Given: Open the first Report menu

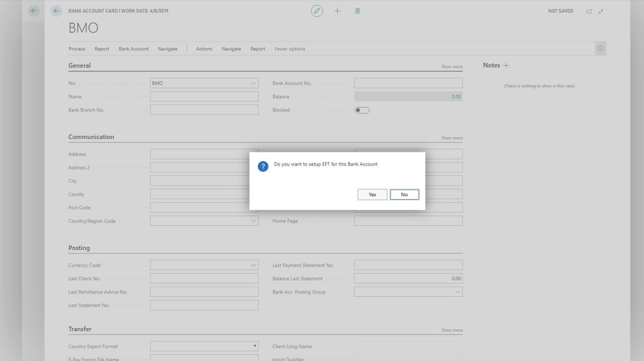Looking at the screenshot, I should click(102, 49).
